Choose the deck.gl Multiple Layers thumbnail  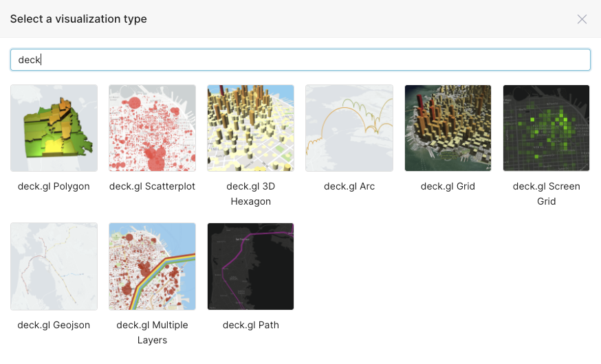(x=152, y=266)
